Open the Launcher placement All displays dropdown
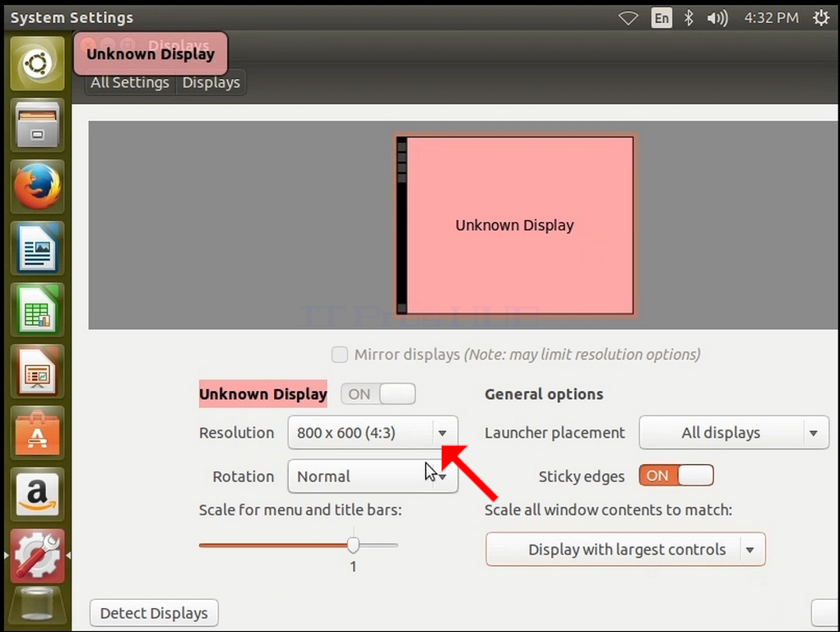The width and height of the screenshot is (840, 632). [x=734, y=433]
